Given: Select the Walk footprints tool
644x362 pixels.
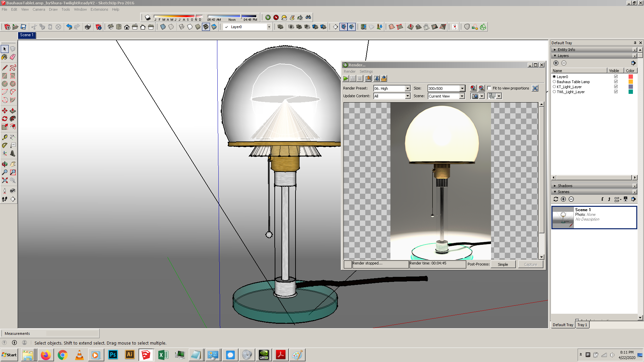Looking at the screenshot, I should 5,199.
